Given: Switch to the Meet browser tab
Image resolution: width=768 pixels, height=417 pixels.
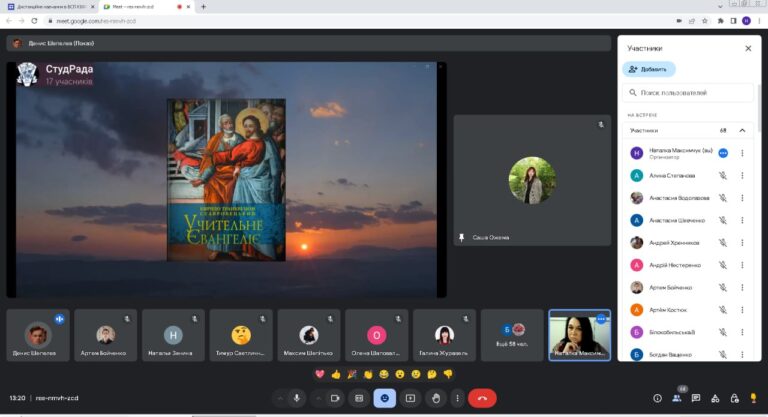Looking at the screenshot, I should [147, 7].
